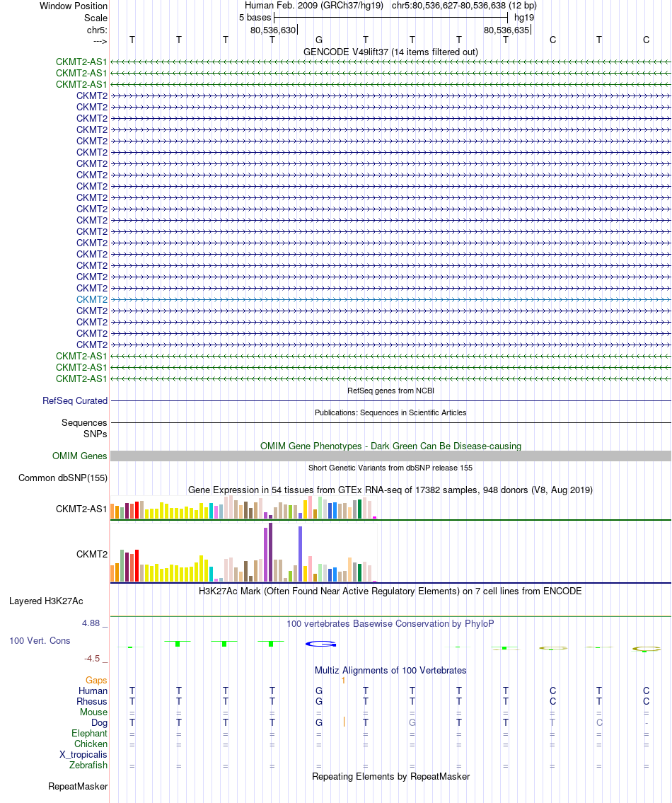The image size is (672, 803).
Task: Click the hg19 text beside scale bar
Action: [524, 18]
